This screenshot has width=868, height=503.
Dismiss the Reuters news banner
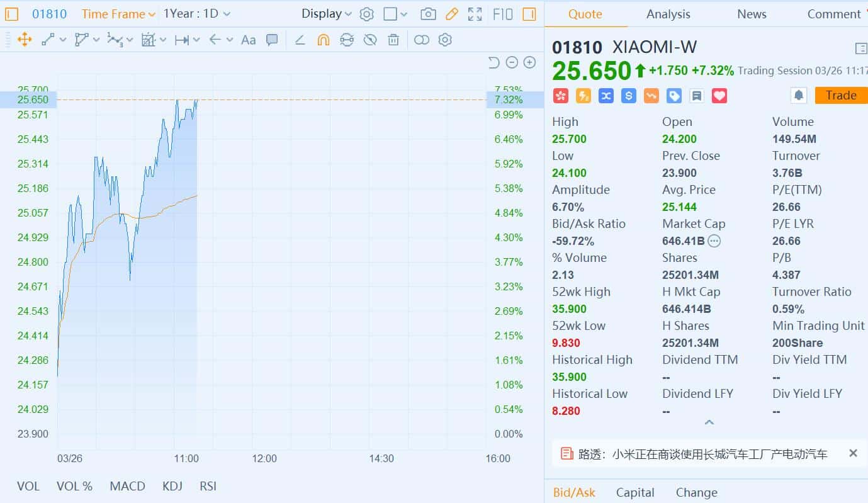coord(853,453)
